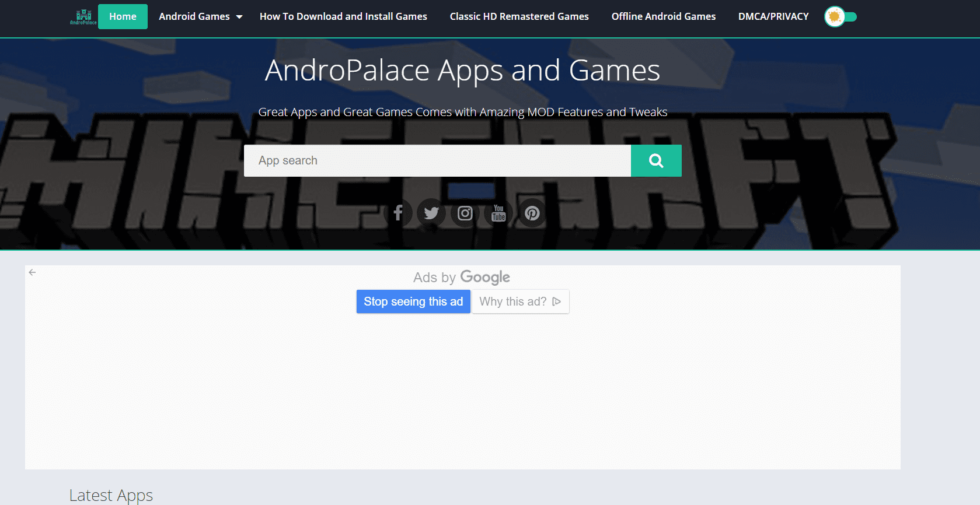Viewport: 980px width, 505px height.
Task: Click the AndroPalace Apps and Games heading
Action: click(462, 71)
